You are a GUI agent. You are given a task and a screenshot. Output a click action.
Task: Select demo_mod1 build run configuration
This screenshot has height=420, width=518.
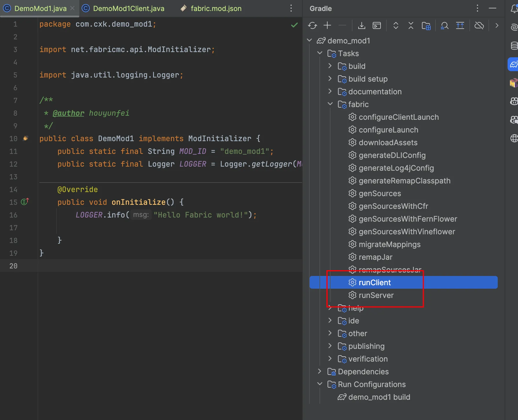379,397
